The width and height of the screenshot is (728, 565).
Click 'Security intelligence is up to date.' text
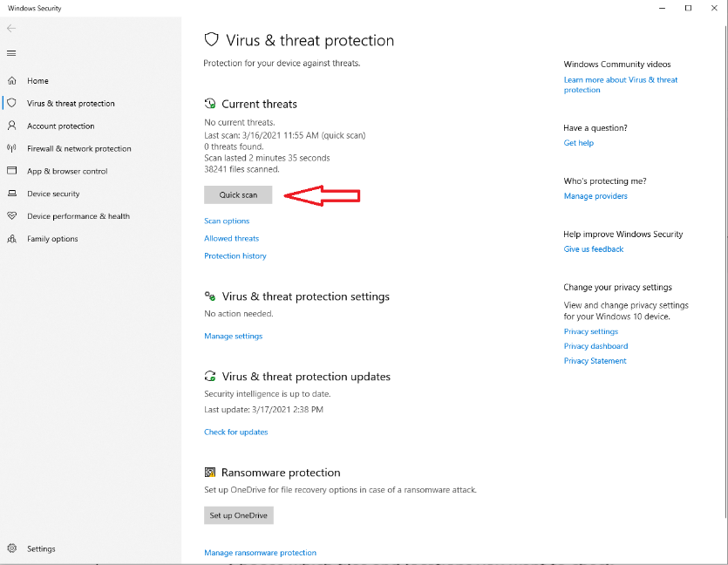click(x=268, y=394)
